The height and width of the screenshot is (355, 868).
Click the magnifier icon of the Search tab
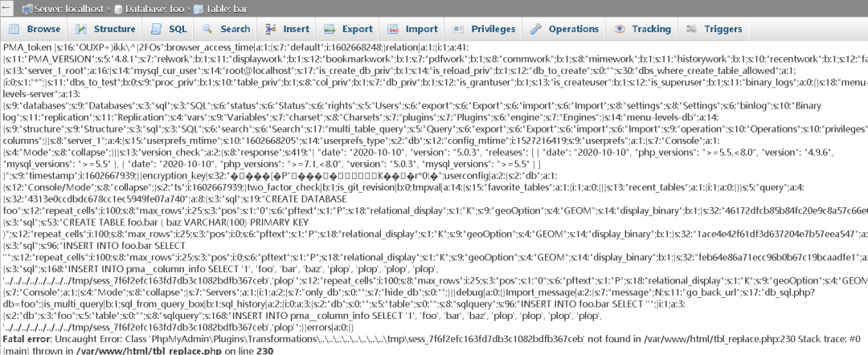click(207, 29)
